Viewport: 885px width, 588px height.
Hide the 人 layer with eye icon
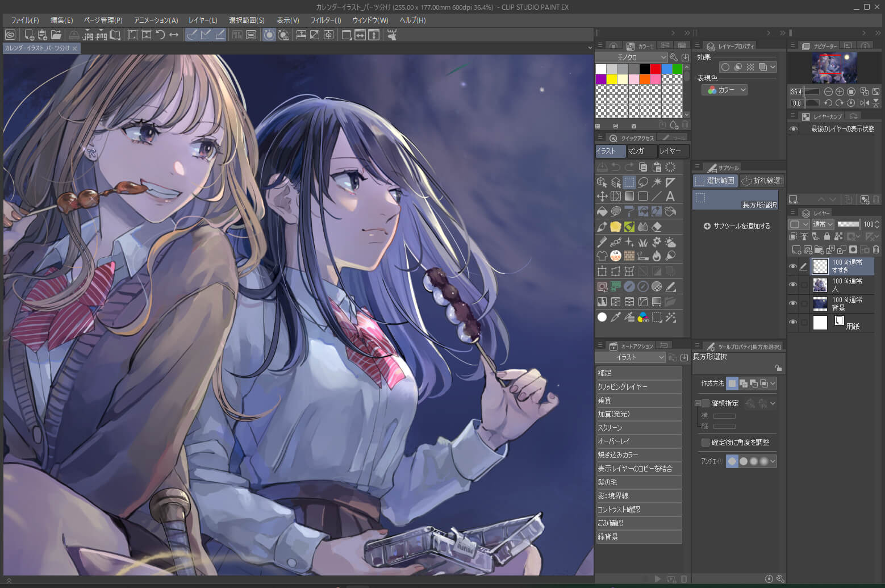click(793, 285)
